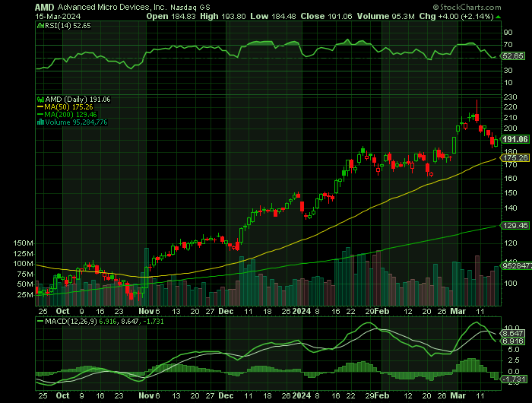Click the Mar month label under the MACD panel
Image resolution: width=532 pixels, height=403 pixels.
coord(458,395)
